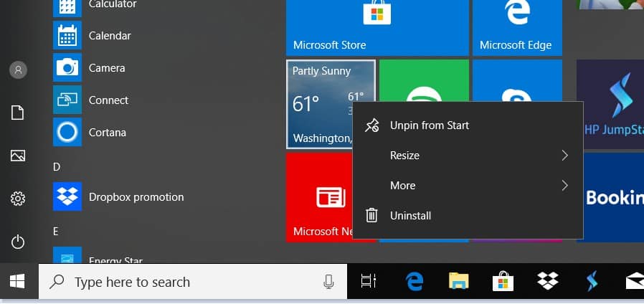
Task: Open the Booking tile
Action: 614,197
